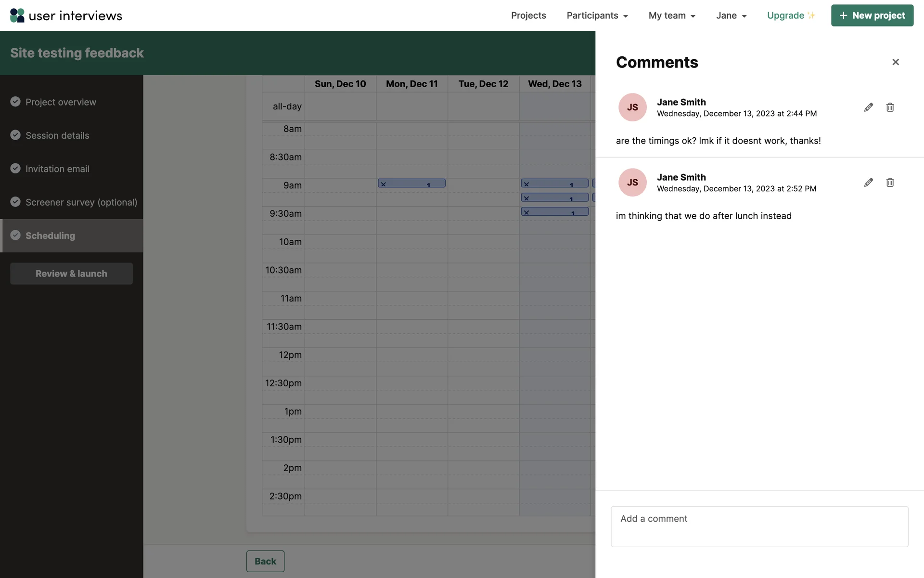Go to Projects in top navigation
924x578 pixels.
[x=528, y=15]
